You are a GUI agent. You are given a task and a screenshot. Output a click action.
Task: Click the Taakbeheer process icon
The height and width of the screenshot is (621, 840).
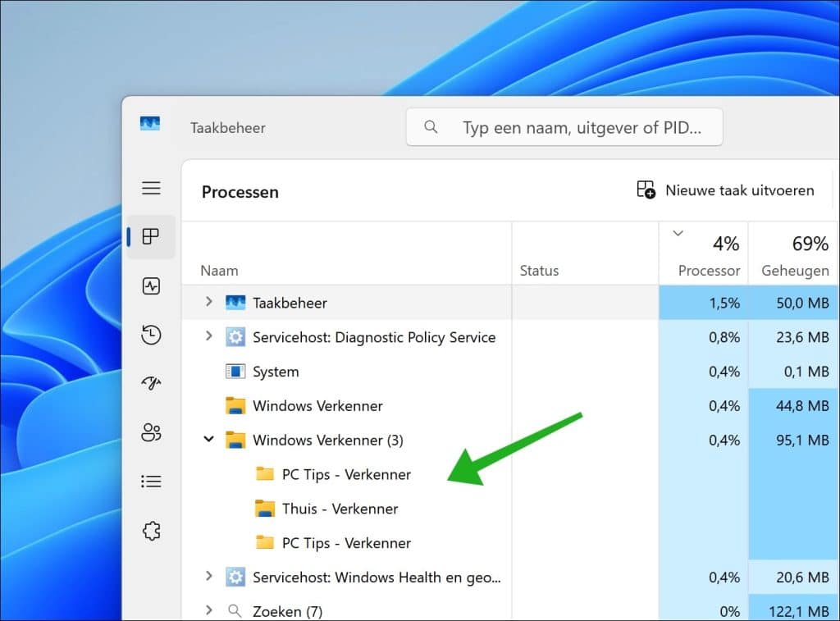point(235,303)
